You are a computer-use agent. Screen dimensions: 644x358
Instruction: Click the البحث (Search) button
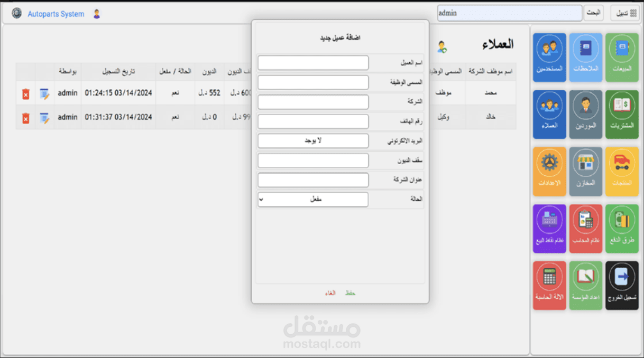tap(593, 13)
